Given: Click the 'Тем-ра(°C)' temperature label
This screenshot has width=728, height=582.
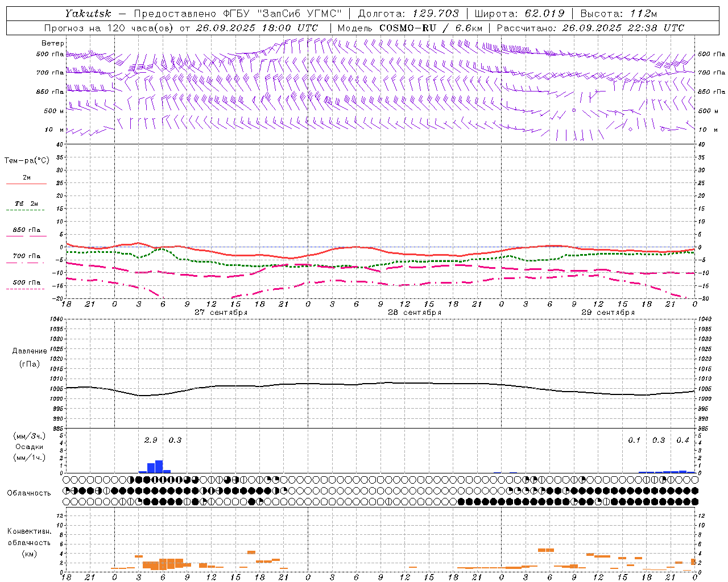Looking at the screenshot, I should coord(27,161).
